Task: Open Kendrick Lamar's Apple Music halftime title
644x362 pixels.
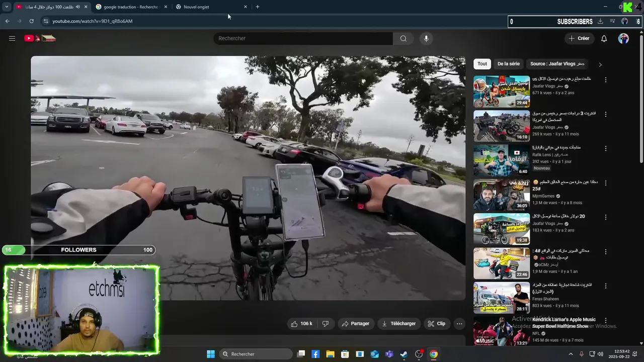Action: tap(564, 323)
